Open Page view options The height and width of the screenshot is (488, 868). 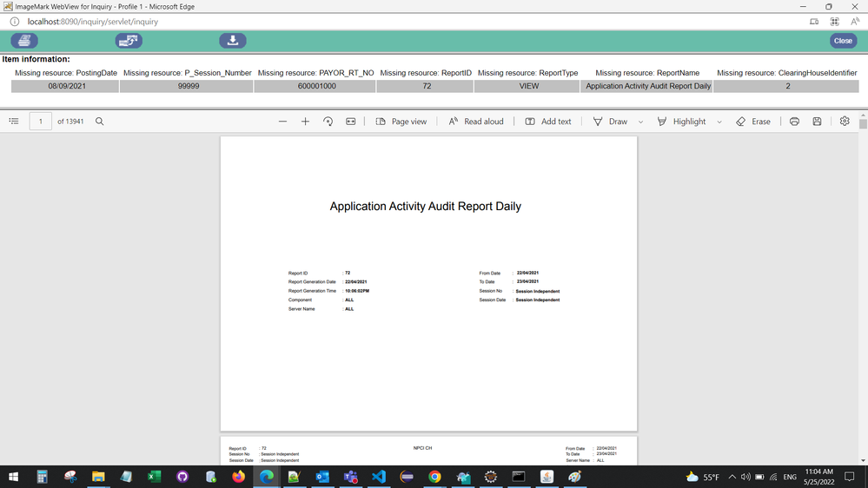click(x=401, y=122)
